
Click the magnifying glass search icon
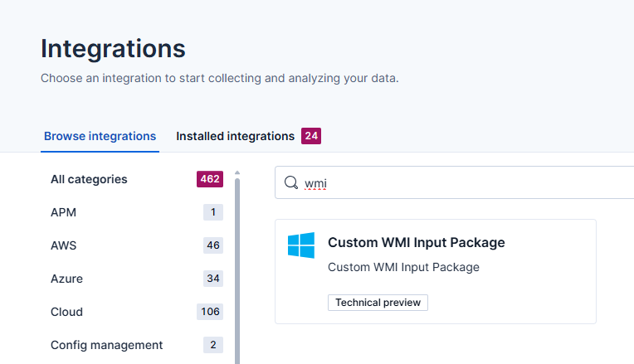coord(291,183)
